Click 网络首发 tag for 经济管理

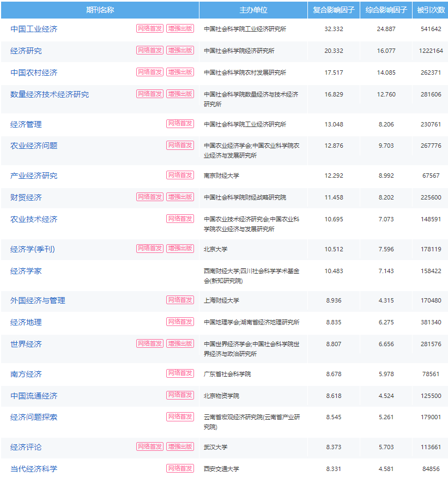tap(180, 124)
